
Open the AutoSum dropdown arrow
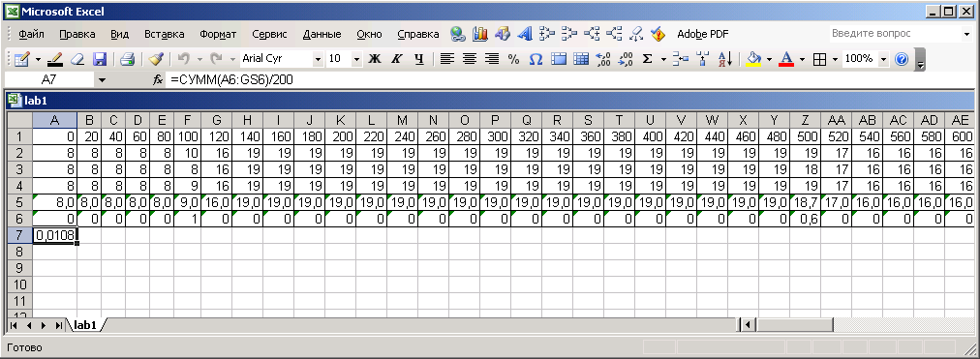coord(663,59)
